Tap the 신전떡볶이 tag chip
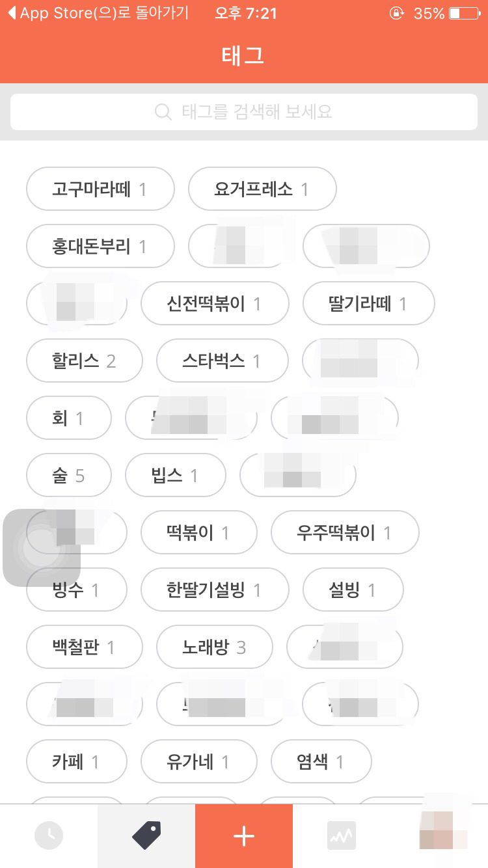This screenshot has width=488, height=868. pos(215,304)
